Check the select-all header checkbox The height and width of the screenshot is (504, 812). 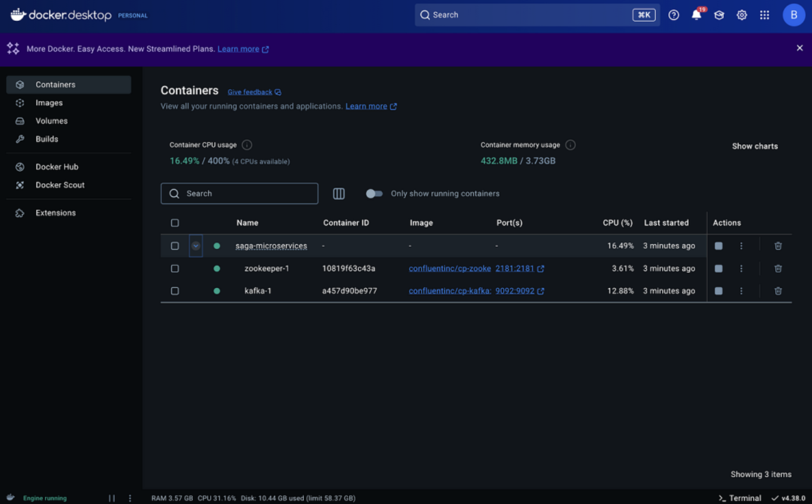tap(175, 223)
